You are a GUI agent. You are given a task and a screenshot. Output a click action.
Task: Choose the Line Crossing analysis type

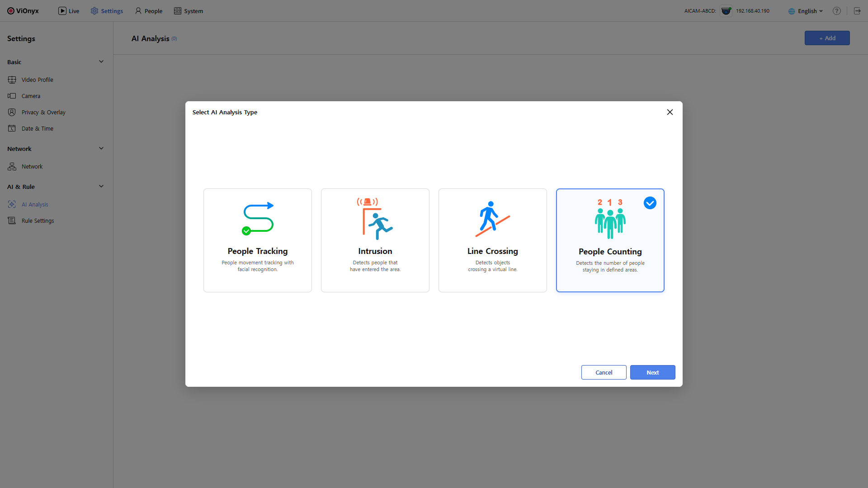[x=493, y=240]
